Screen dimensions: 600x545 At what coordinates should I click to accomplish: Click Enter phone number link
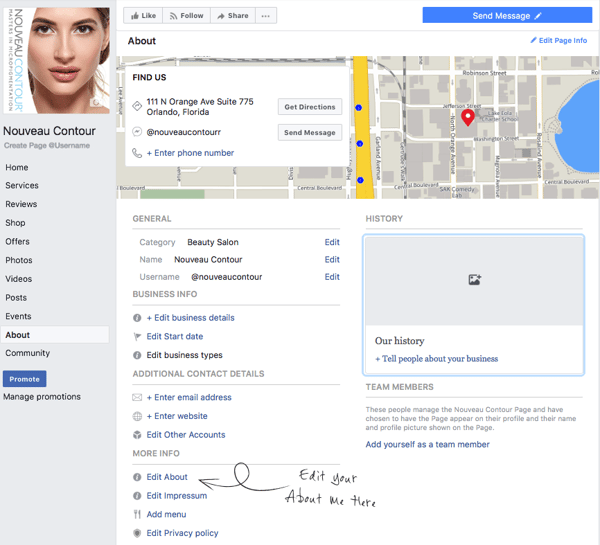pos(190,153)
